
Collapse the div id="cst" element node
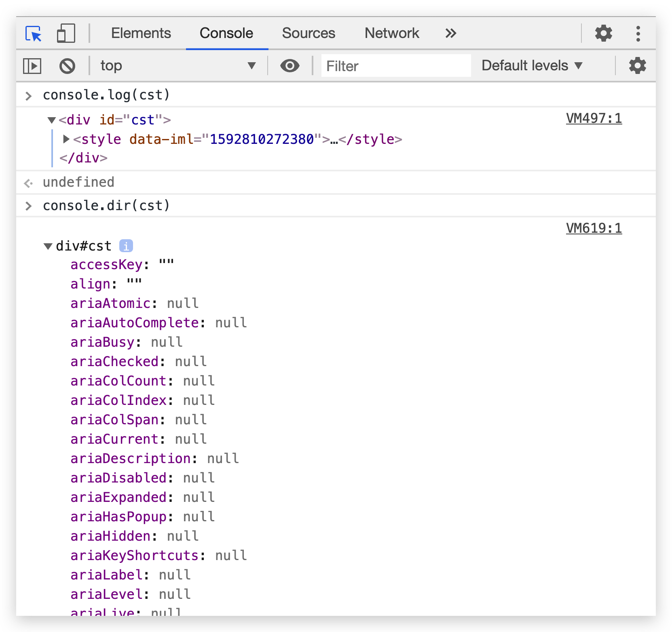51,120
